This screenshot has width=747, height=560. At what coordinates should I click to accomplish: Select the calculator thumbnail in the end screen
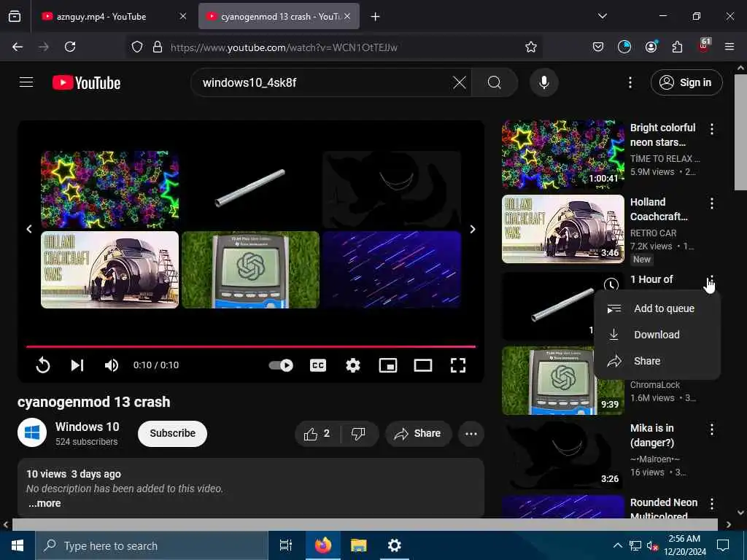pos(251,270)
